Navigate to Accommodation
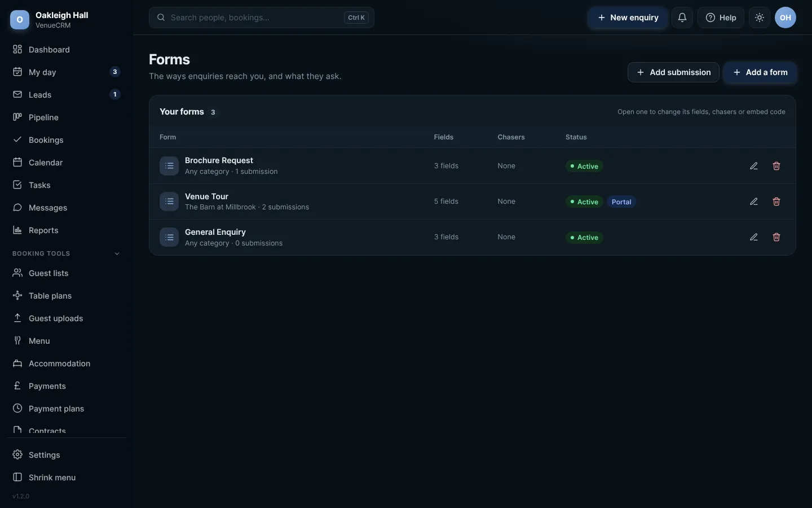The width and height of the screenshot is (812, 508). point(67,364)
